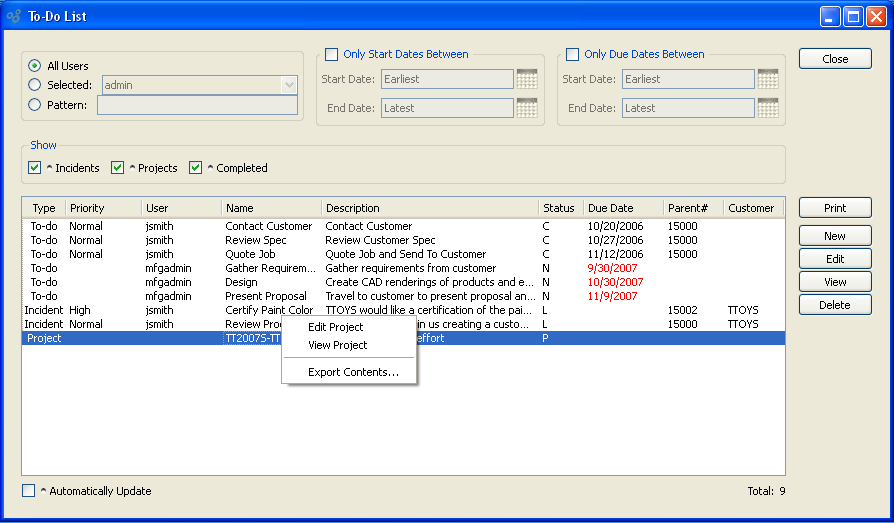Open calendar for due-date filter Start Date
Screen dimensions: 894x523
pos(768,79)
